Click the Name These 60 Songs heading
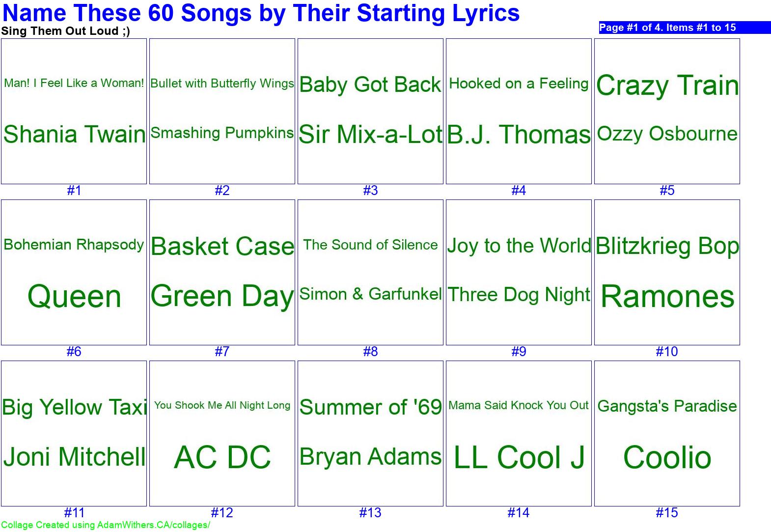The height and width of the screenshot is (532, 771). click(x=261, y=13)
